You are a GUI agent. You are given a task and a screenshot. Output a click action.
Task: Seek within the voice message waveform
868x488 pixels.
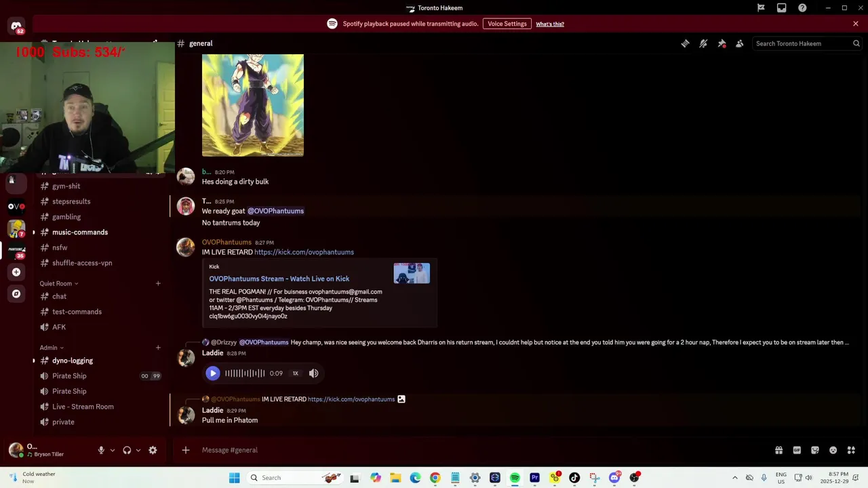click(x=245, y=373)
